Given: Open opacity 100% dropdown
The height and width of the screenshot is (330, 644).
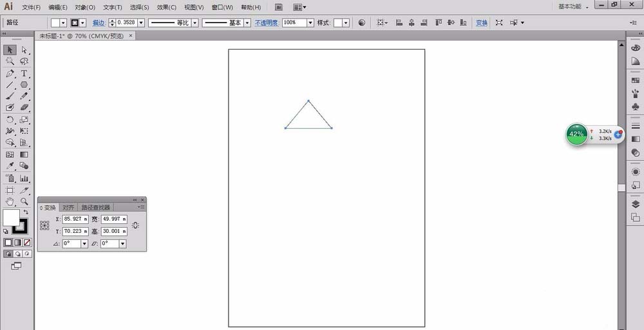Looking at the screenshot, I should point(310,23).
